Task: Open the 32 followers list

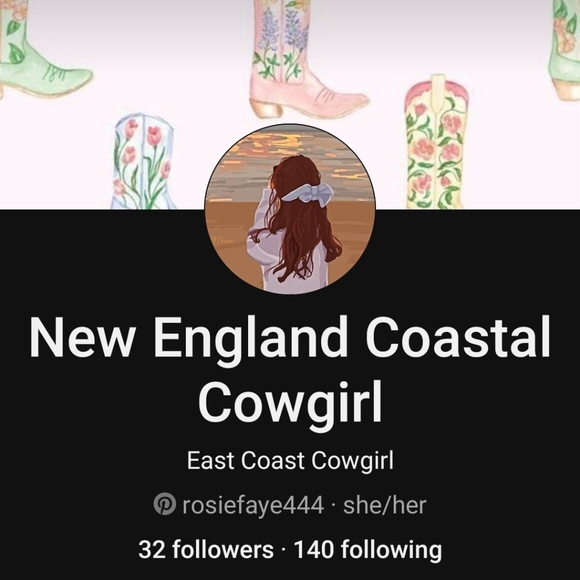Action: (x=206, y=549)
